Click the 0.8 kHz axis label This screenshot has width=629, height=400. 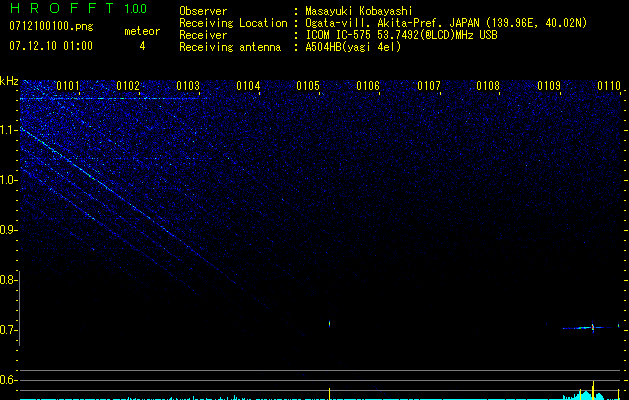(x=8, y=280)
